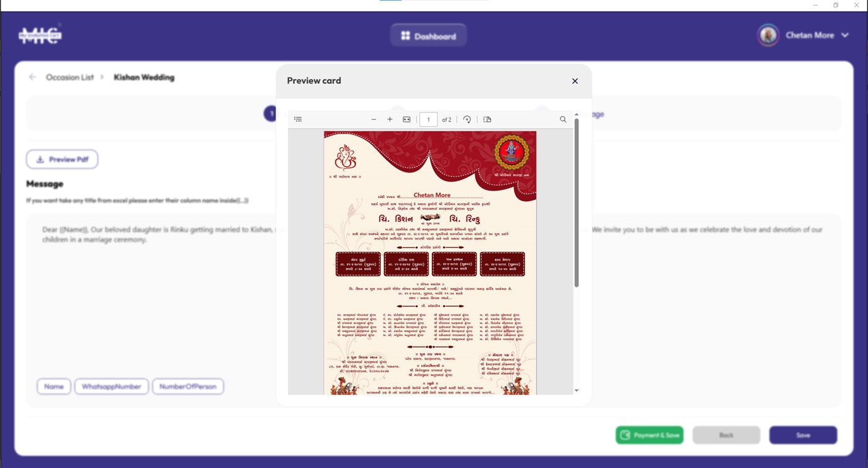Zoom out of the preview card
The height and width of the screenshot is (468, 868).
tap(374, 119)
